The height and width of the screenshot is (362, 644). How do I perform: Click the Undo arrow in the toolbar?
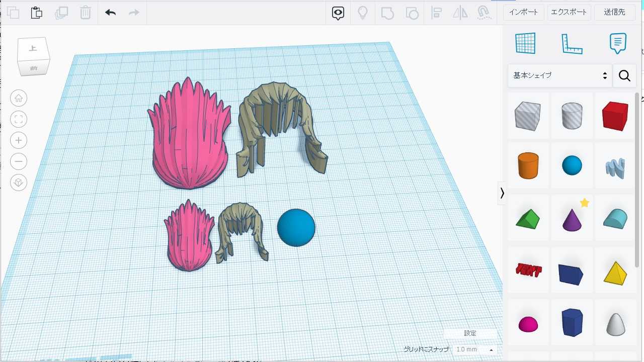point(110,13)
